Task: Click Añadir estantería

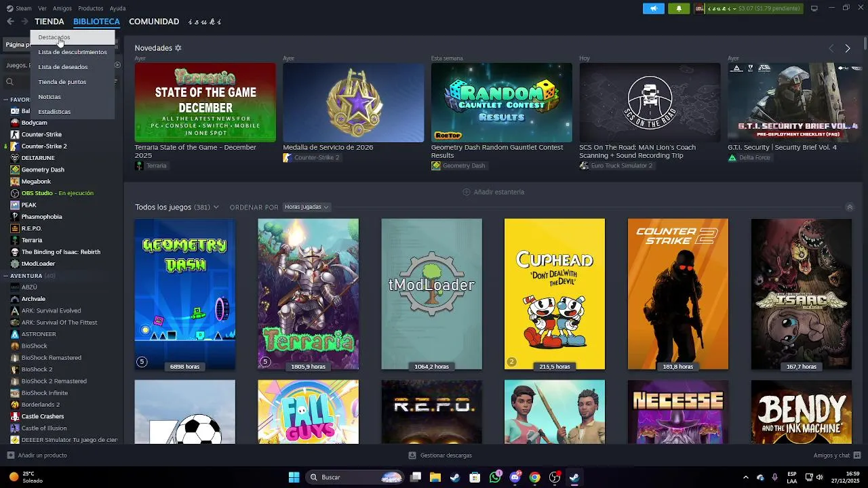Action: pos(494,192)
